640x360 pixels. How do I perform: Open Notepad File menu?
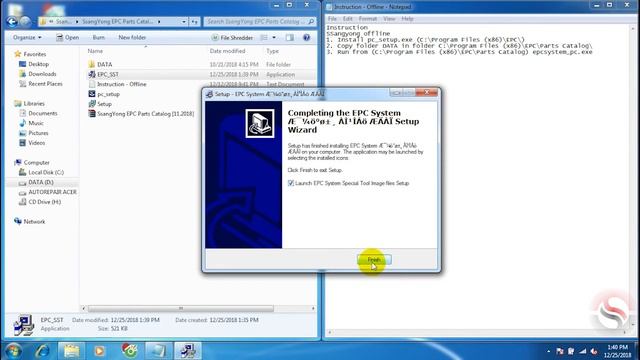click(332, 19)
